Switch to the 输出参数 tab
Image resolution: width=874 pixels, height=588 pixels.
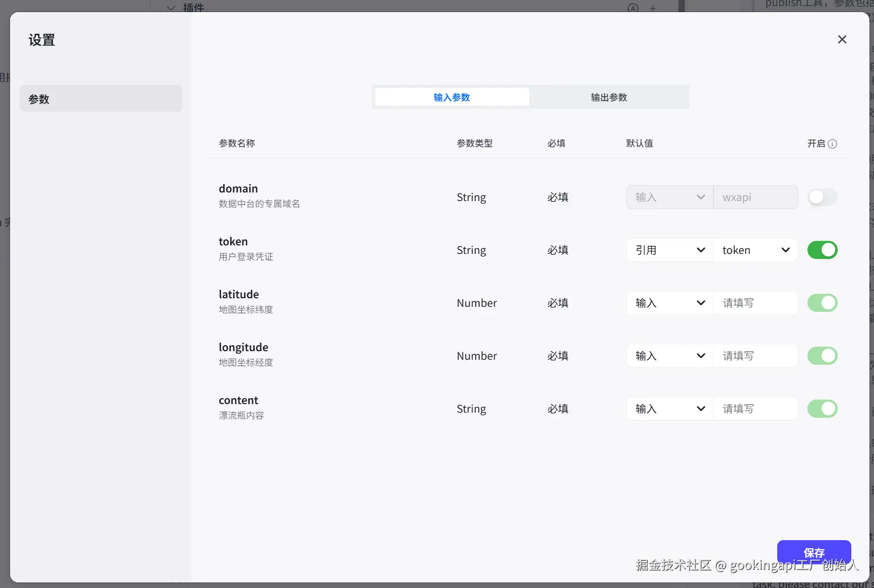point(608,97)
